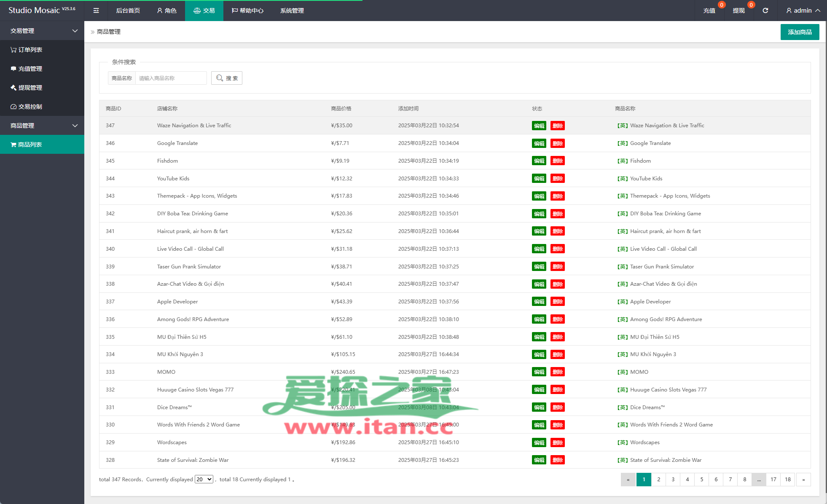Open the 帮助中心 top menu
Image resolution: width=827 pixels, height=504 pixels.
(x=247, y=11)
